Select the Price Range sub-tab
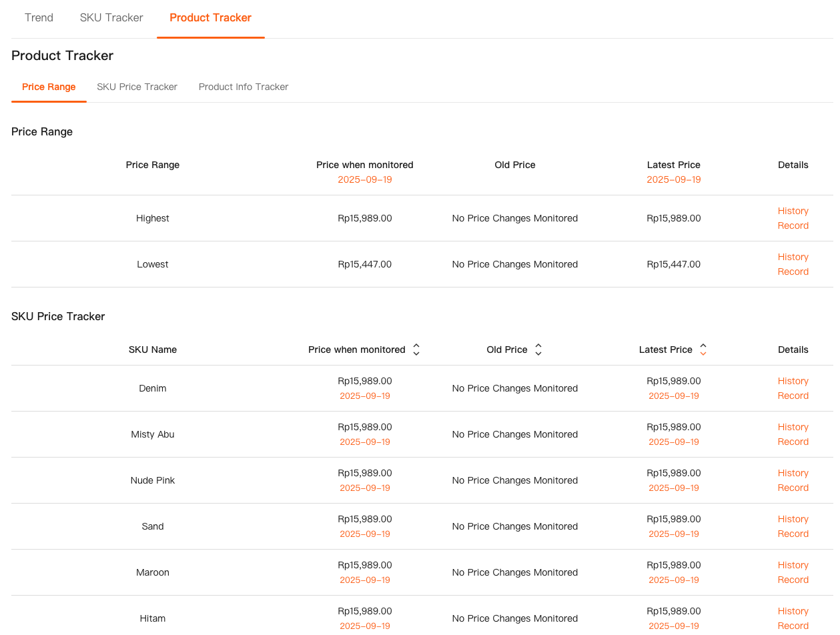Screen dimensions: 840x635 49,87
